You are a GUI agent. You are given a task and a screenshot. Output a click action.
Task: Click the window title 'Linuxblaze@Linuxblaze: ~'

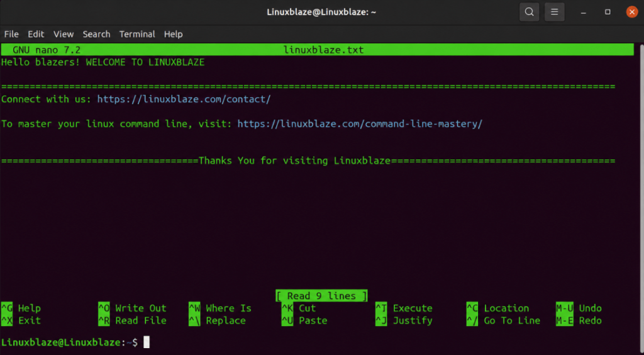(x=321, y=12)
